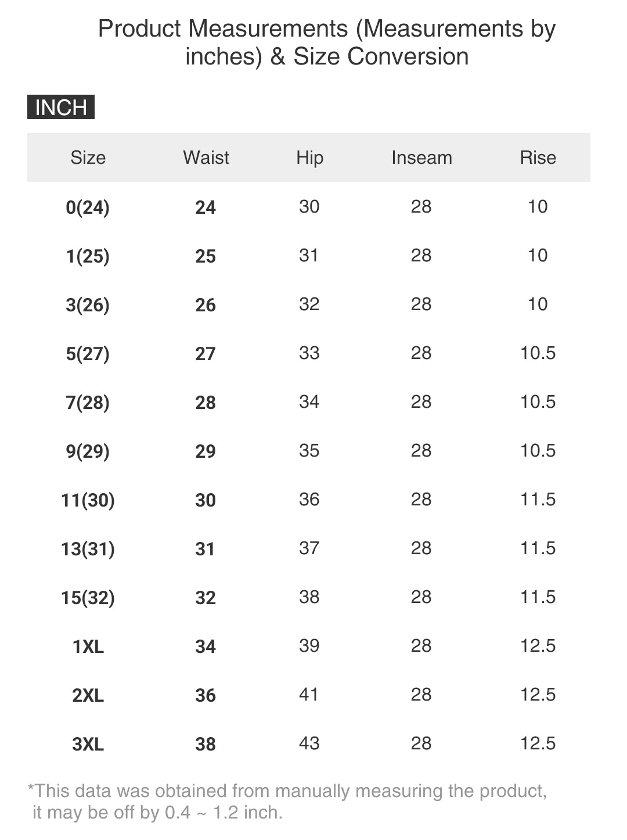Click the 11(30) size row label
Screen dimensions: 627x840
(x=88, y=500)
